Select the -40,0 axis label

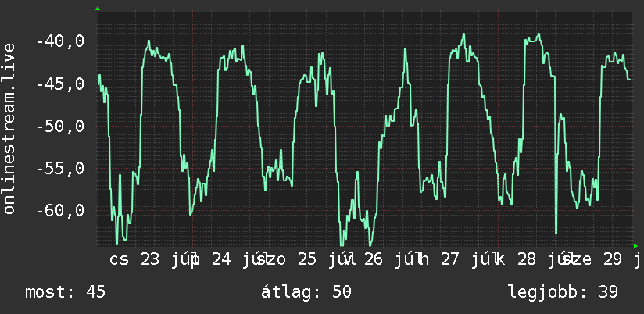pyautogui.click(x=60, y=41)
